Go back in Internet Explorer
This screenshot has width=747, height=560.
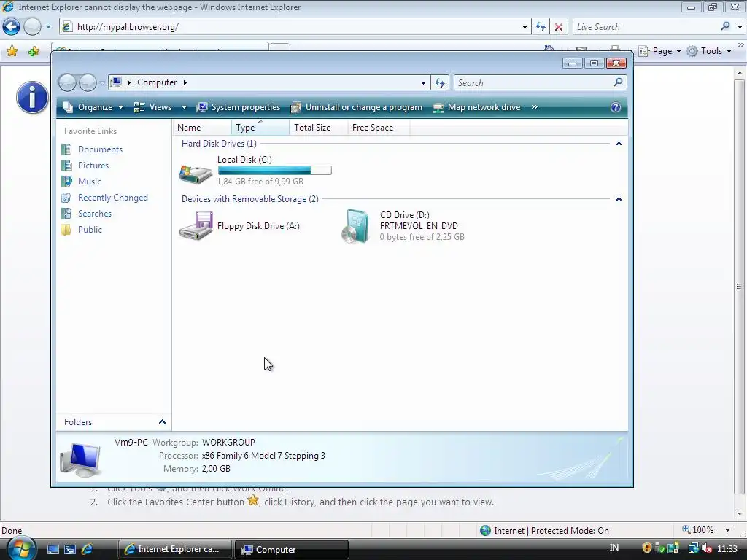tap(12, 27)
